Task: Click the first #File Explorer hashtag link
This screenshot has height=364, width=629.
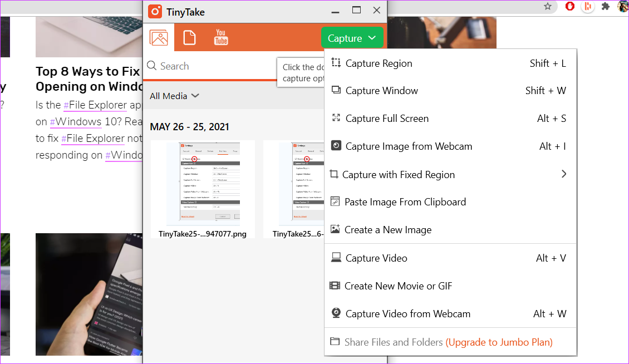Action: 95,105
